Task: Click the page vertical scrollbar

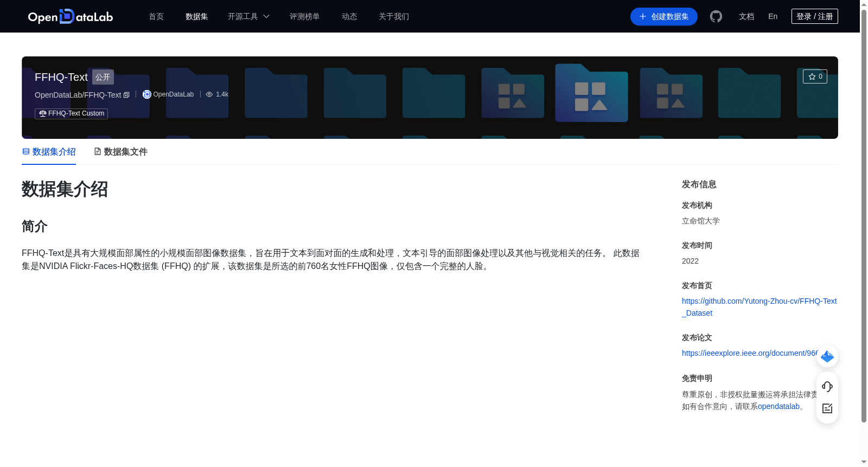Action: 864,215
